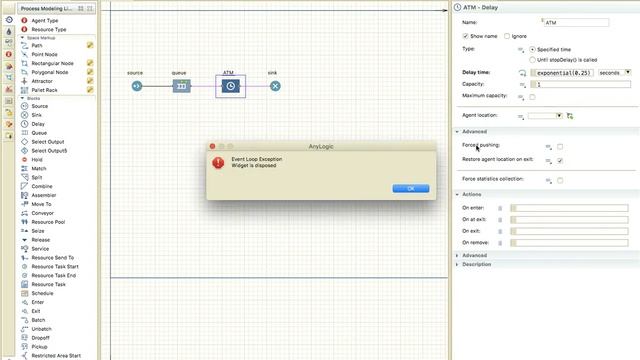Collapse the Actions properties section
This screenshot has width=640, height=360.
coord(457,194)
